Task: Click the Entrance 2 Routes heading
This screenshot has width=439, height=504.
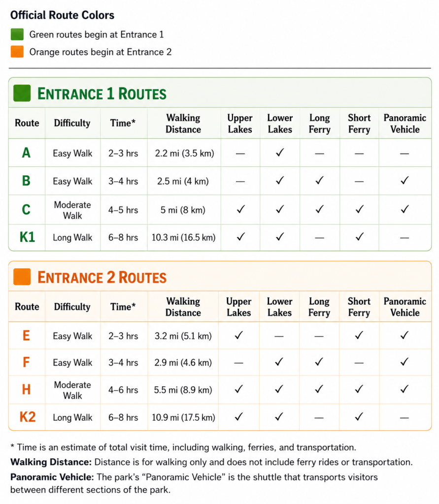Action: pos(101,278)
